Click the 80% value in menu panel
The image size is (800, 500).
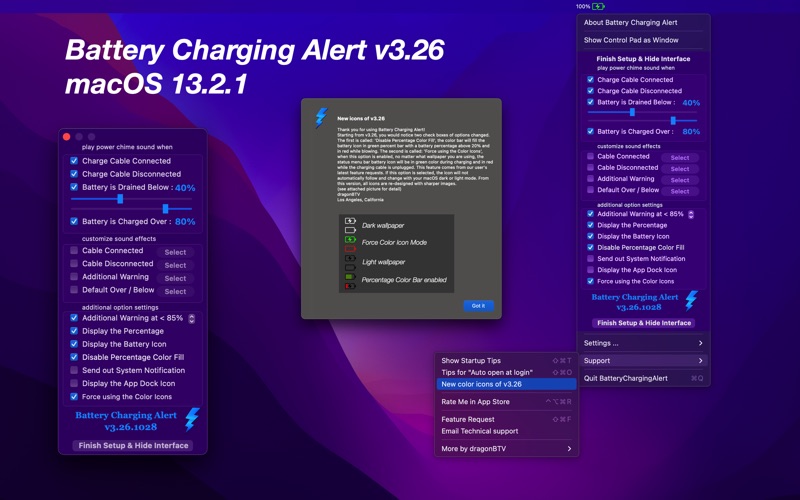[691, 132]
